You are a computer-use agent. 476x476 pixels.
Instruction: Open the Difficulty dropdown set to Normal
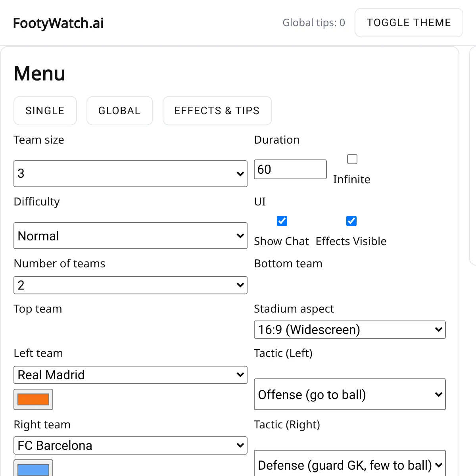click(x=130, y=236)
